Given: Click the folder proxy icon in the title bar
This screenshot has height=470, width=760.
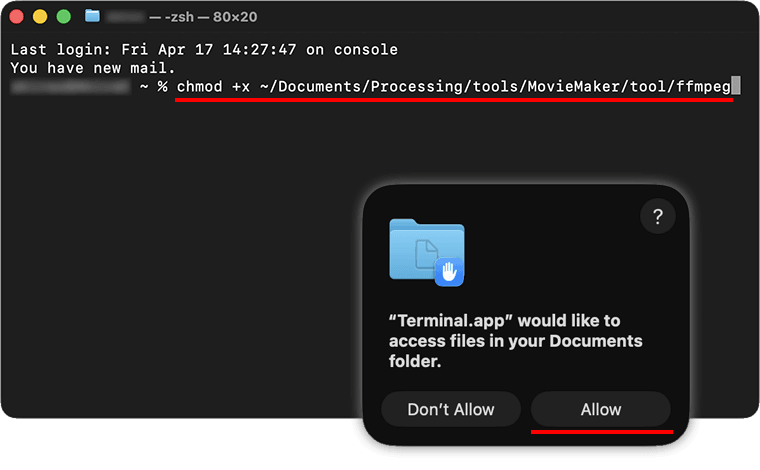Looking at the screenshot, I should click(93, 16).
